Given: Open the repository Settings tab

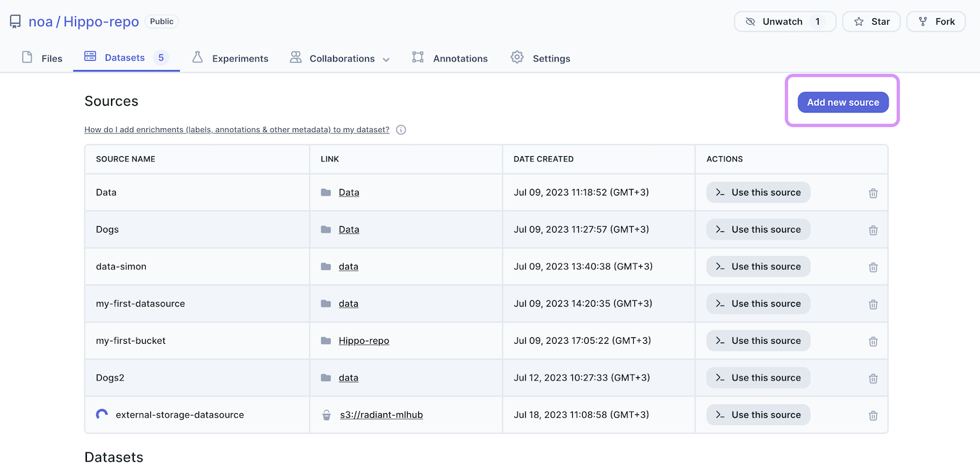Looking at the screenshot, I should point(540,58).
